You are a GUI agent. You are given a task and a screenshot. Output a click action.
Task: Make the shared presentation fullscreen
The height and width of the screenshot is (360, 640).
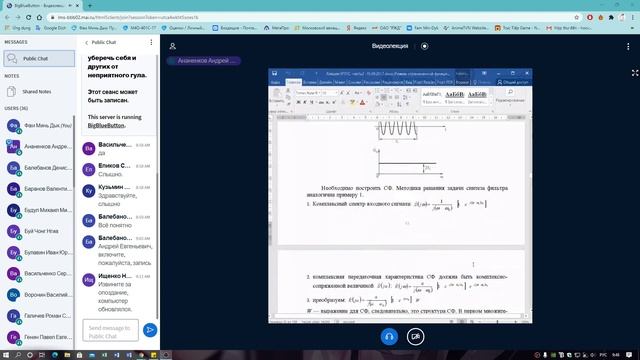tap(635, 73)
